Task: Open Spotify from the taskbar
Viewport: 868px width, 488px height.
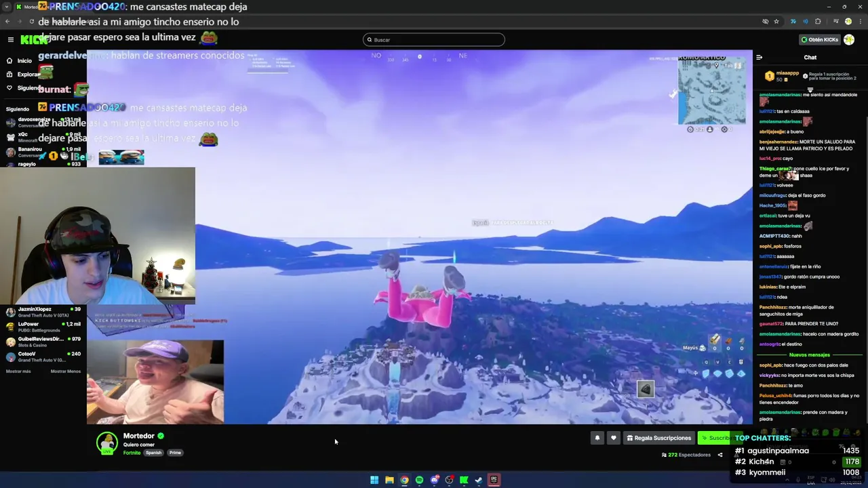Action: pyautogui.click(x=419, y=480)
